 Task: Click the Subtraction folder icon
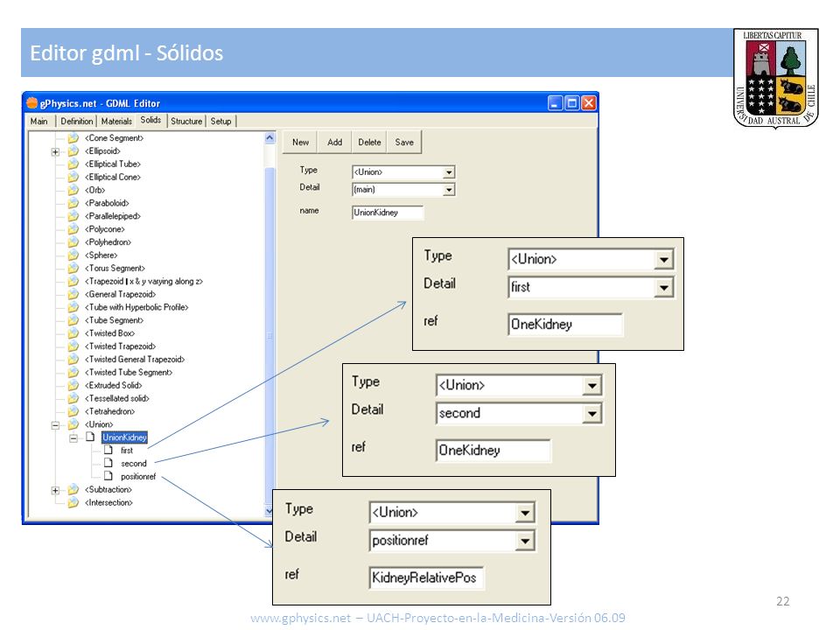[73, 490]
